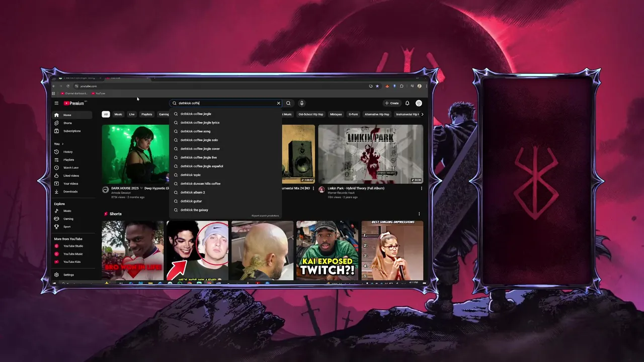Select the All filter chip
This screenshot has height=362, width=644.
(106, 114)
